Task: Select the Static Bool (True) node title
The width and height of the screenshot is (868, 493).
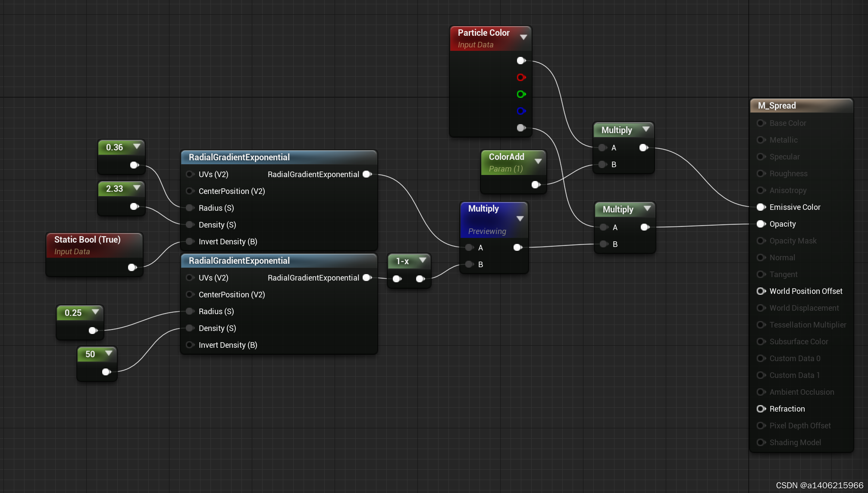Action: point(86,240)
